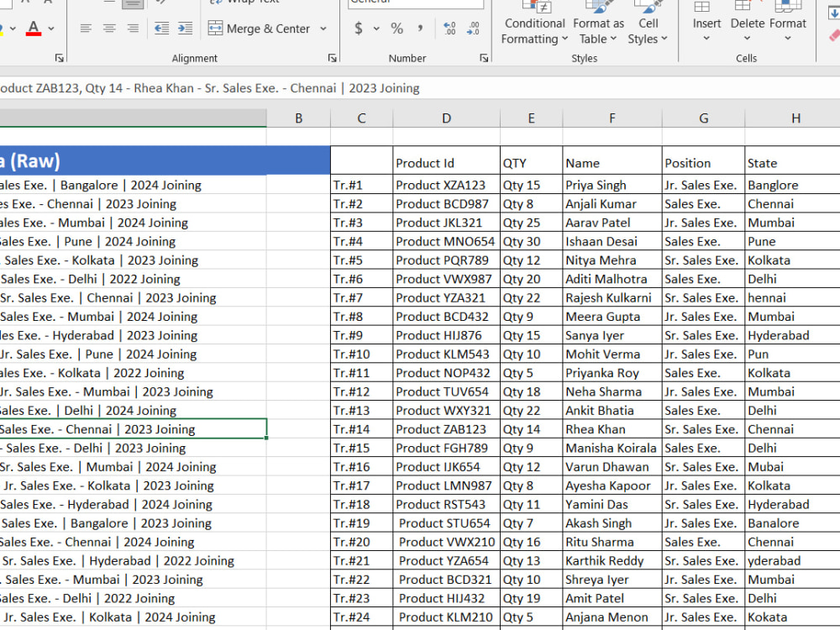The image size is (840, 630).
Task: Center align the text
Action: point(109,29)
